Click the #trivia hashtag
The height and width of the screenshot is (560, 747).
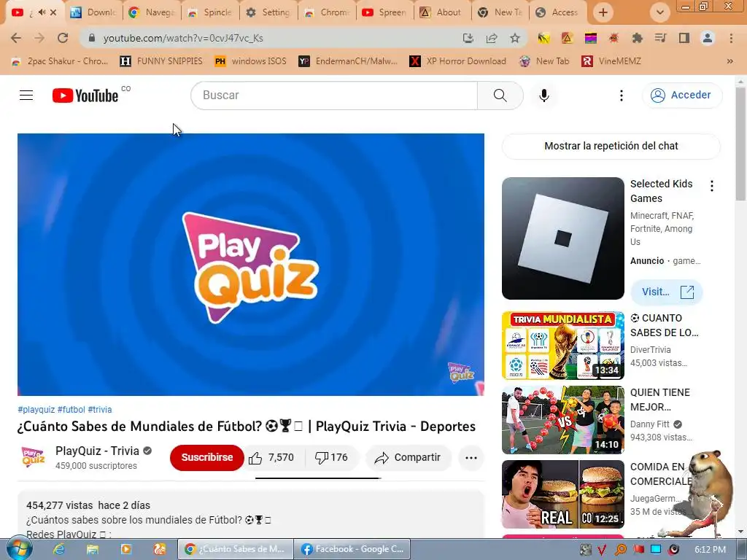[x=100, y=410]
